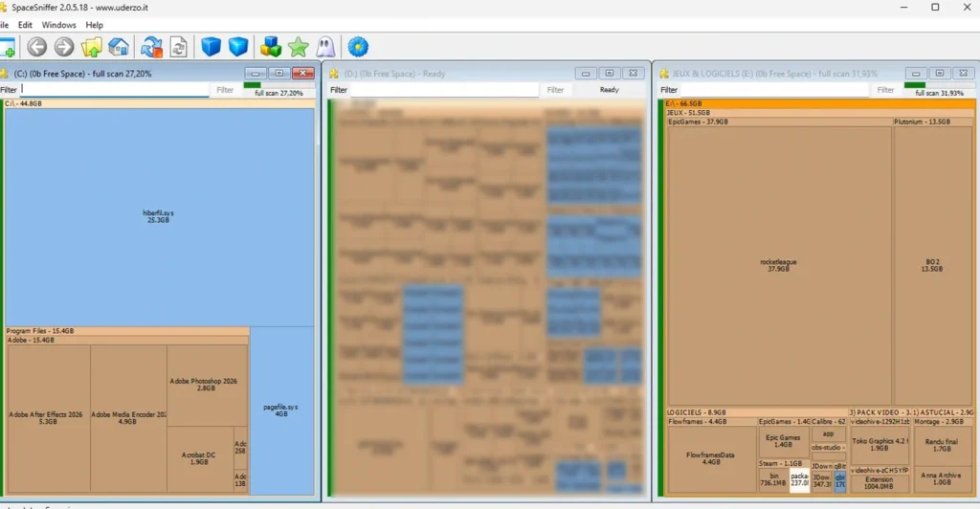Toggle free space with the ghost icon
Image resolution: width=980 pixels, height=509 pixels.
tap(326, 47)
